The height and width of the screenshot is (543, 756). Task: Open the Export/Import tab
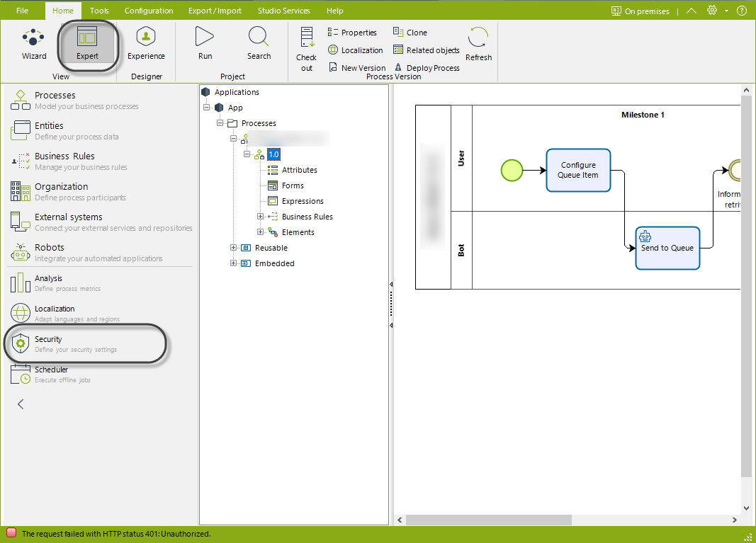(x=215, y=11)
